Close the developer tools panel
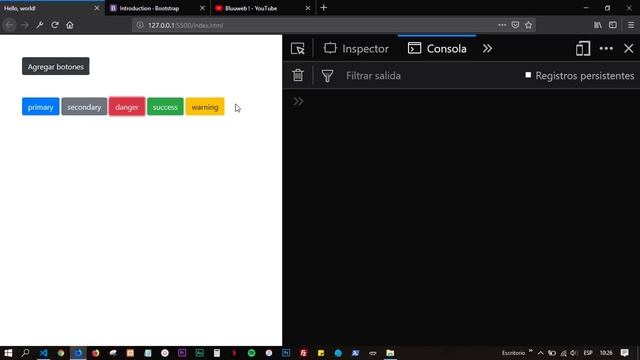This screenshot has height=360, width=640. [629, 49]
